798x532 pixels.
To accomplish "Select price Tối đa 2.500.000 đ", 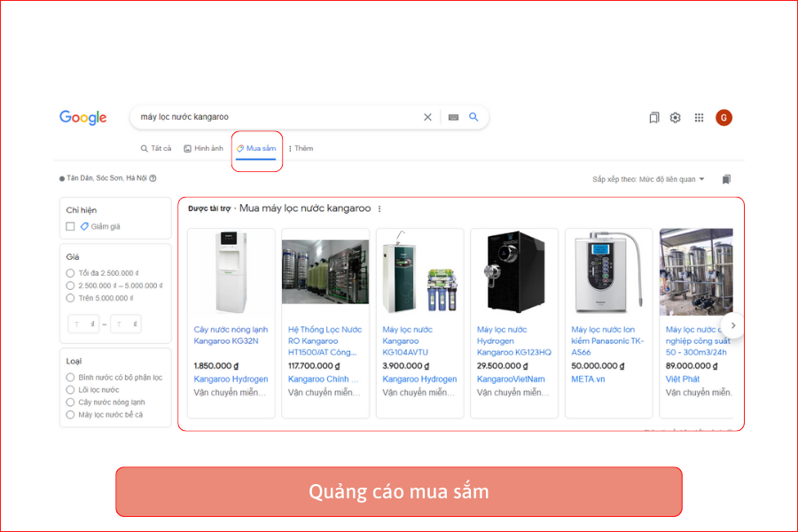I will coord(70,273).
